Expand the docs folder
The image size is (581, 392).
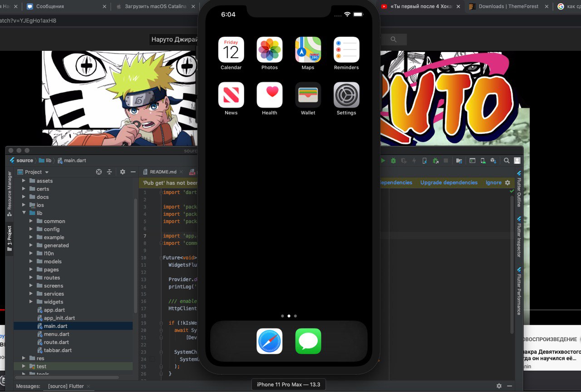[24, 197]
